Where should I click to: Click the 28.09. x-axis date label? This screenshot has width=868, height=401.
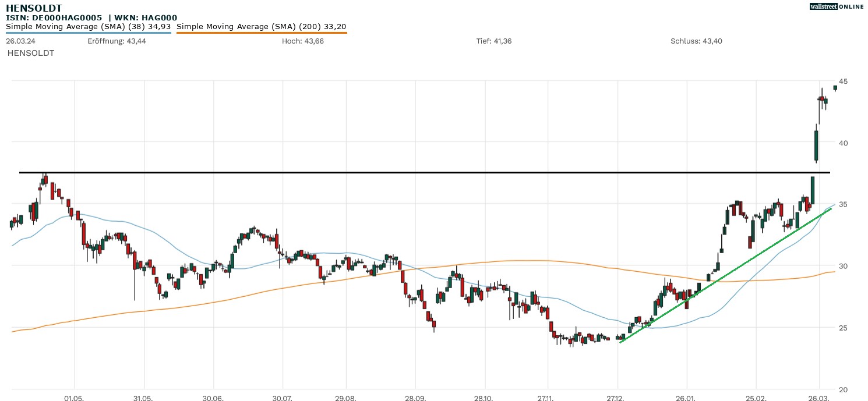tap(415, 398)
